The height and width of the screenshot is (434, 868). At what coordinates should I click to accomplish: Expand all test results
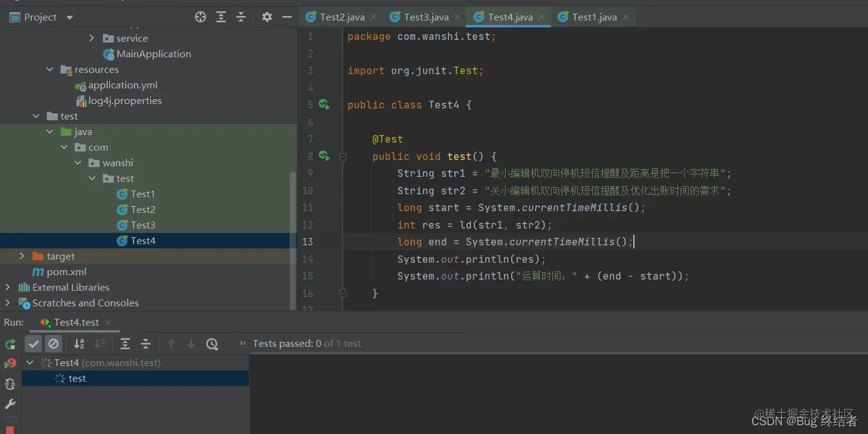click(x=125, y=344)
